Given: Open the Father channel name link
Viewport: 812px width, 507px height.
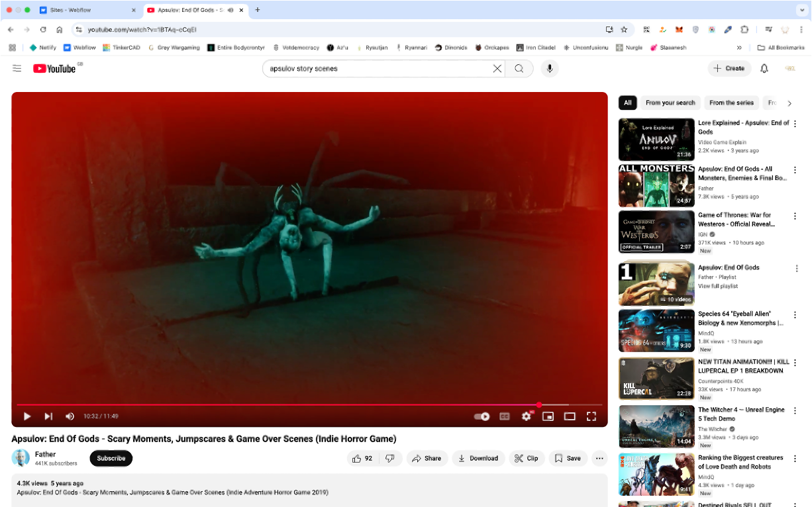Looking at the screenshot, I should (x=45, y=454).
